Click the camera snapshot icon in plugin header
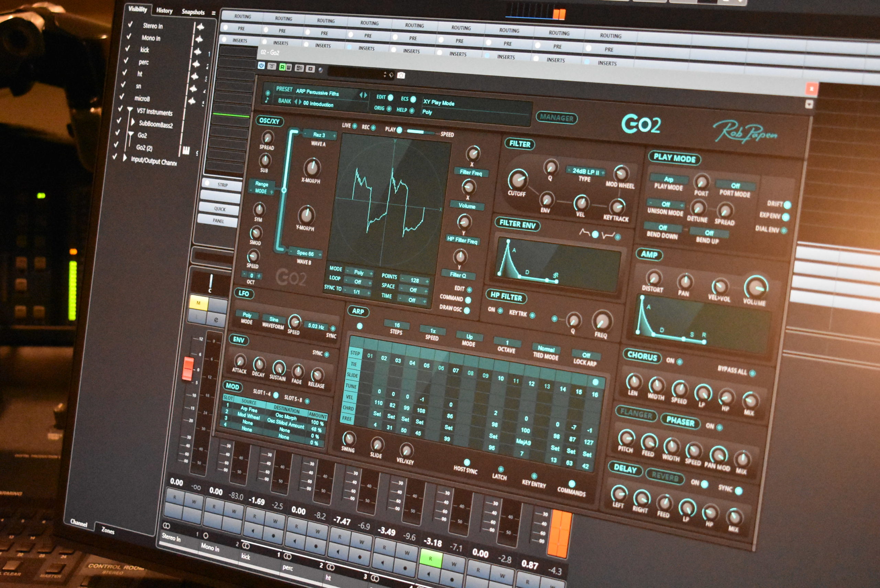The image size is (880, 588). tap(401, 75)
